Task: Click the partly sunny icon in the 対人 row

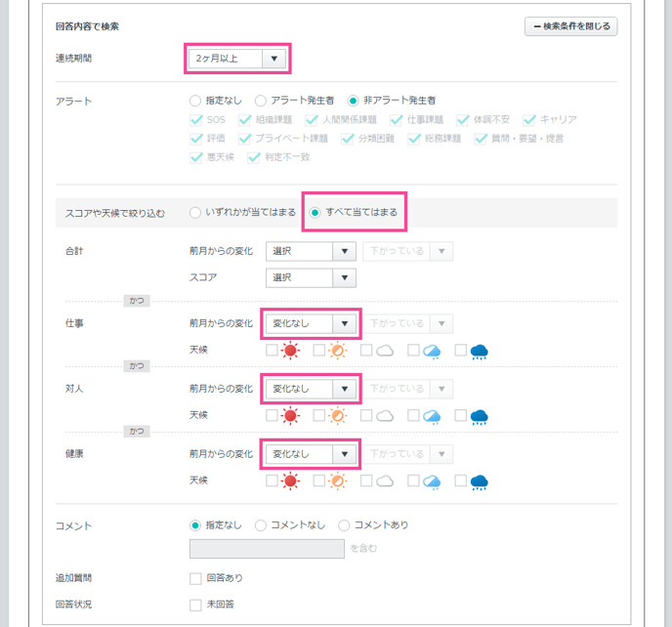Action: coord(337,416)
